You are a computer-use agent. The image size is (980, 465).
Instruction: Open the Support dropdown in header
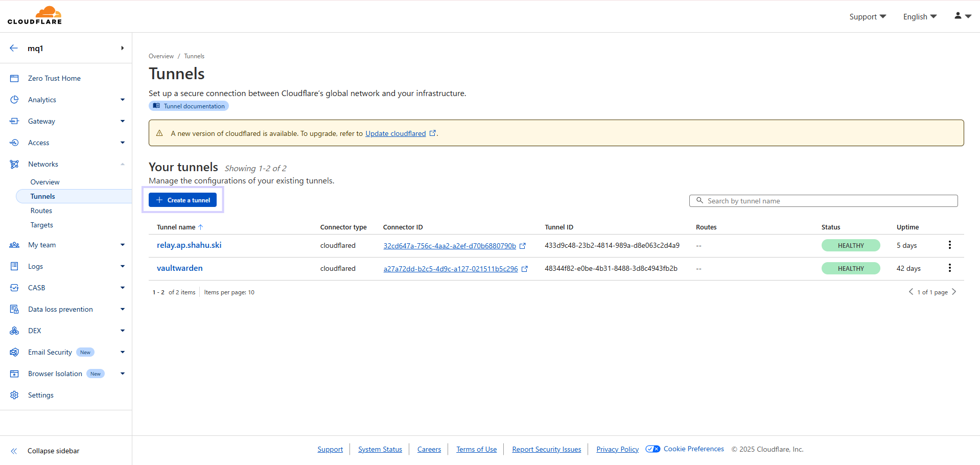[868, 17]
